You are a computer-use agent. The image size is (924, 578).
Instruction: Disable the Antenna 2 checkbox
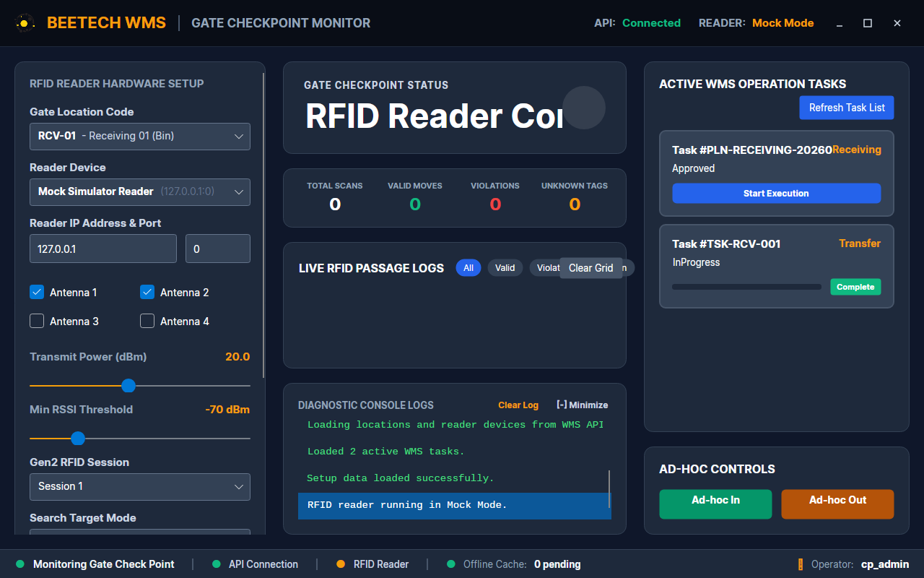pos(147,292)
